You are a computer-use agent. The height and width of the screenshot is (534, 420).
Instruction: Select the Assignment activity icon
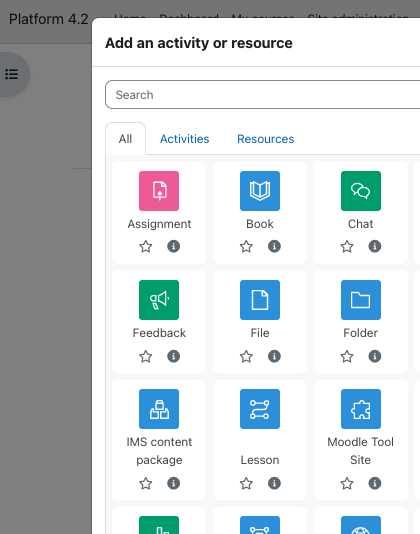pyautogui.click(x=159, y=191)
